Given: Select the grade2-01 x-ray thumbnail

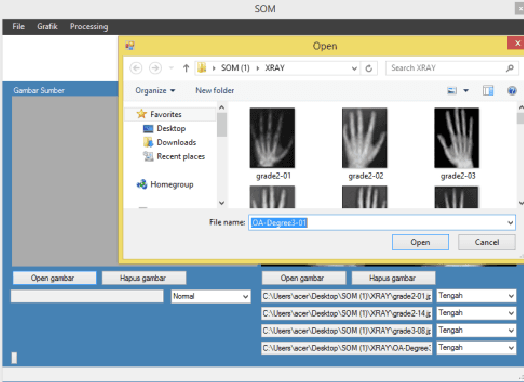Looking at the screenshot, I should tap(272, 138).
